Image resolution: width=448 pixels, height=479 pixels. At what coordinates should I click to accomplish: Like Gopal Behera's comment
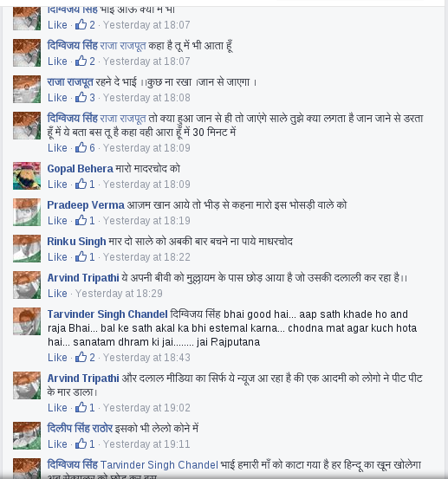click(57, 184)
